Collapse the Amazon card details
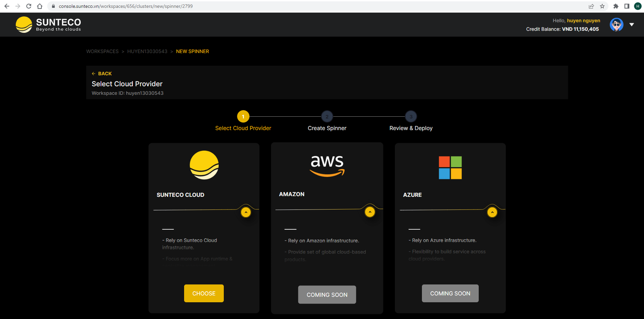Screen dimensions: 644x319 [x=370, y=212]
